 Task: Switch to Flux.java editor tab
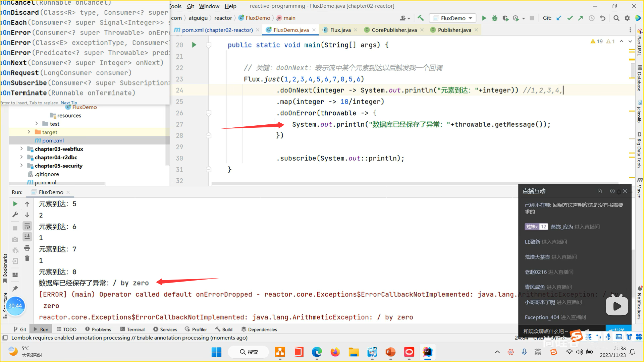(x=340, y=30)
